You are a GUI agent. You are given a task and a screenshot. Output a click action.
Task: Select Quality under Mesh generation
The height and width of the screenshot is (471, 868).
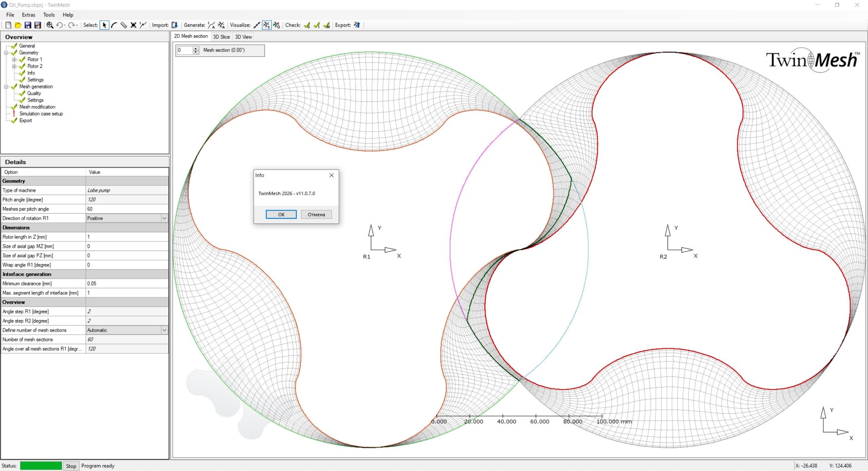pos(34,93)
